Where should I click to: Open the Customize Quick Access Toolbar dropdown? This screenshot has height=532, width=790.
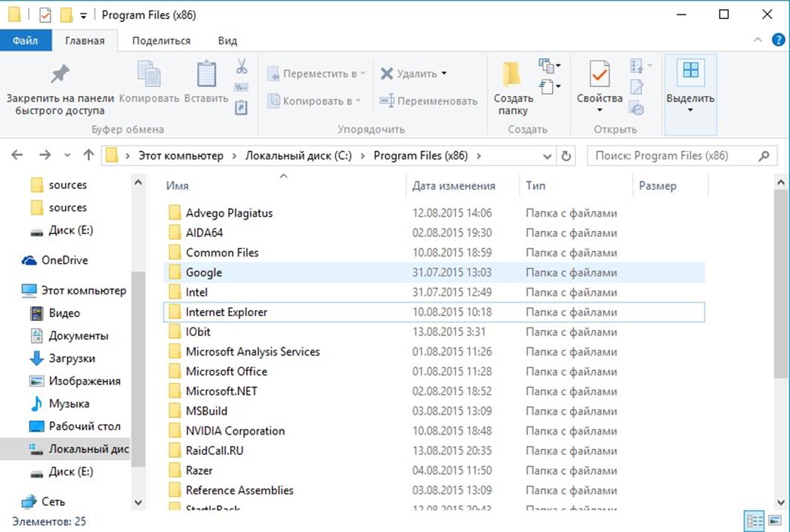84,16
